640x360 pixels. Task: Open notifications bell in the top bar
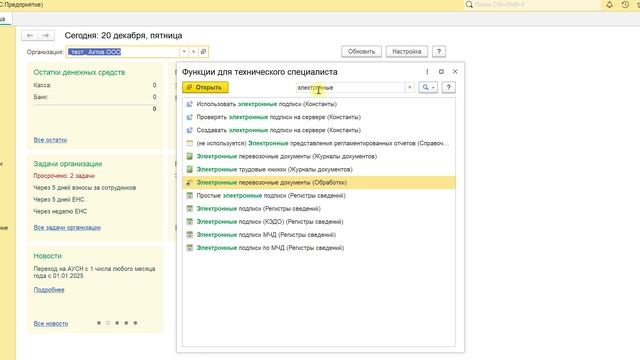point(609,5)
